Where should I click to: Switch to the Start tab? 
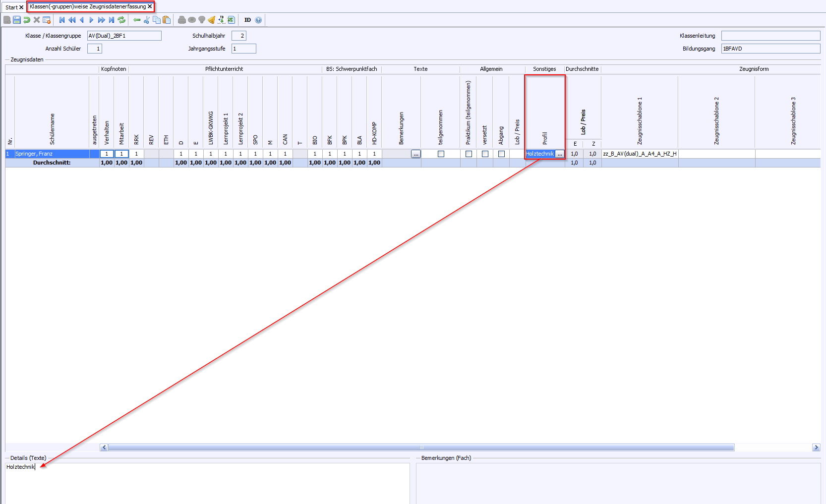(11, 7)
